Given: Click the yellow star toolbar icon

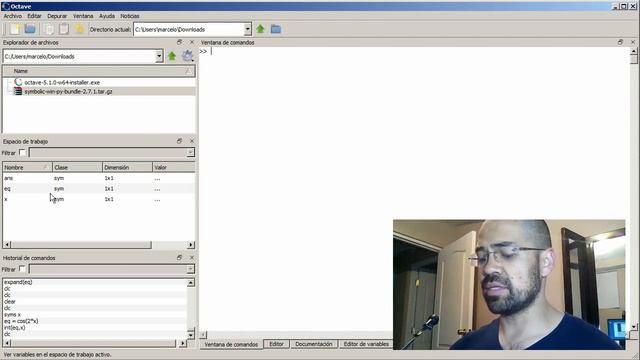Looking at the screenshot, I should point(80,29).
